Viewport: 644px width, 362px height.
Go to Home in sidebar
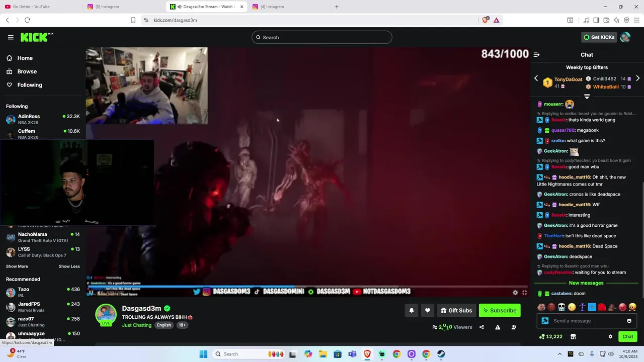click(25, 58)
